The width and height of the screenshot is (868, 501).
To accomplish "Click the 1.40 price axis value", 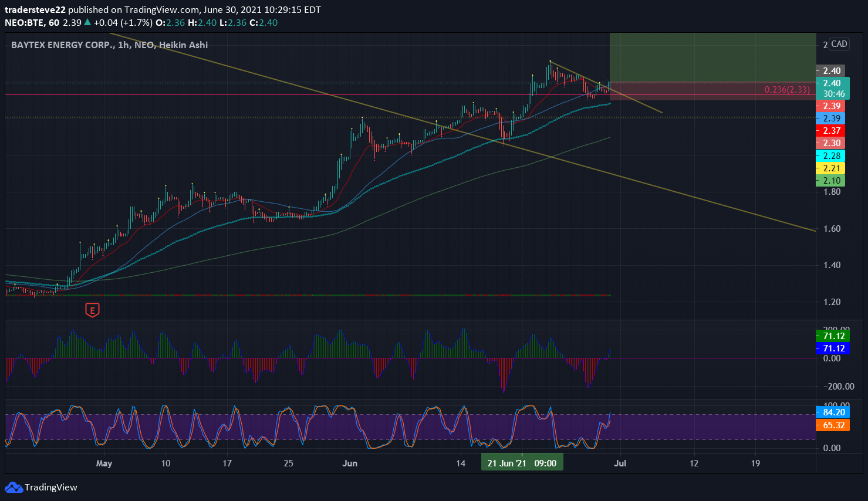I will click(x=832, y=265).
